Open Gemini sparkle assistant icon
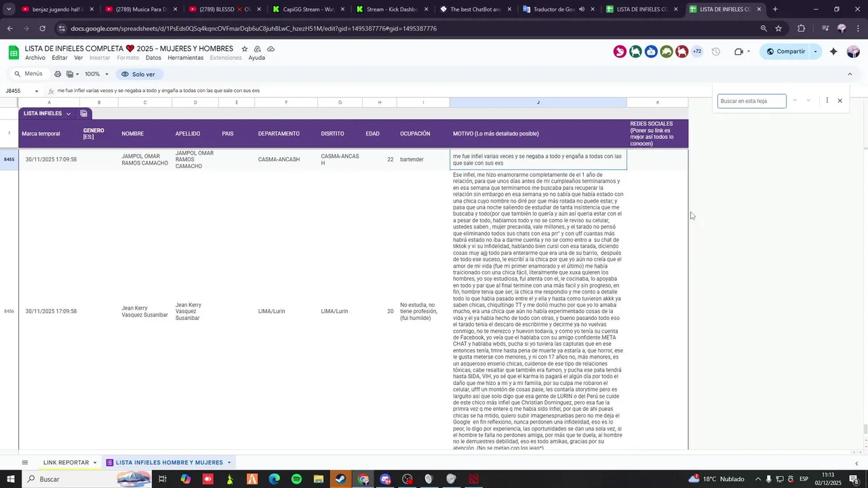 click(833, 52)
